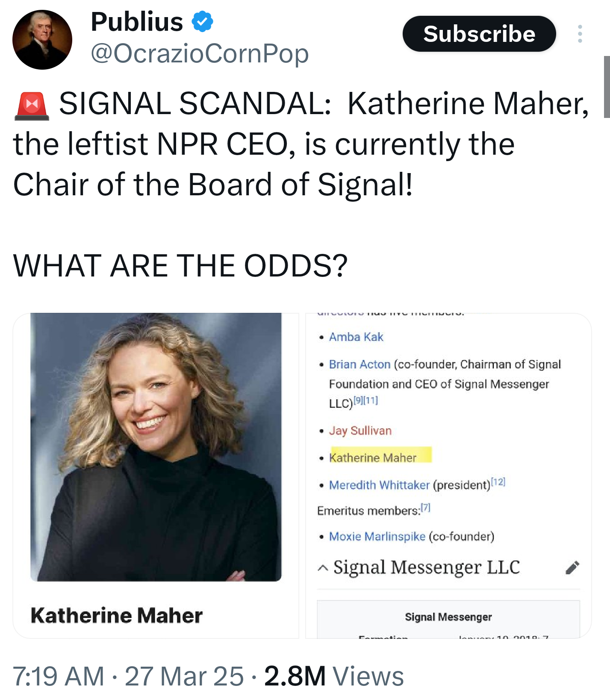Open the @OcrazioCornPop handle
The width and height of the screenshot is (610, 700).
200,53
